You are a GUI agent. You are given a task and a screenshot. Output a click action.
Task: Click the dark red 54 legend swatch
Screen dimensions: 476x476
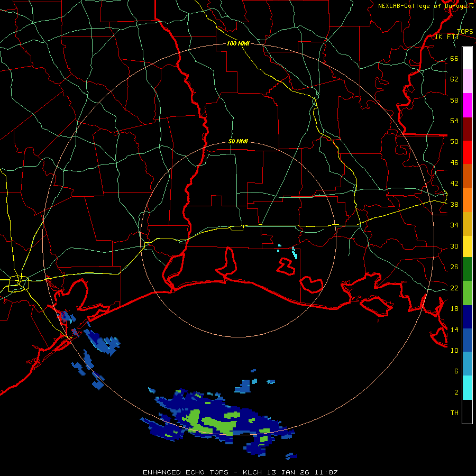point(467,129)
